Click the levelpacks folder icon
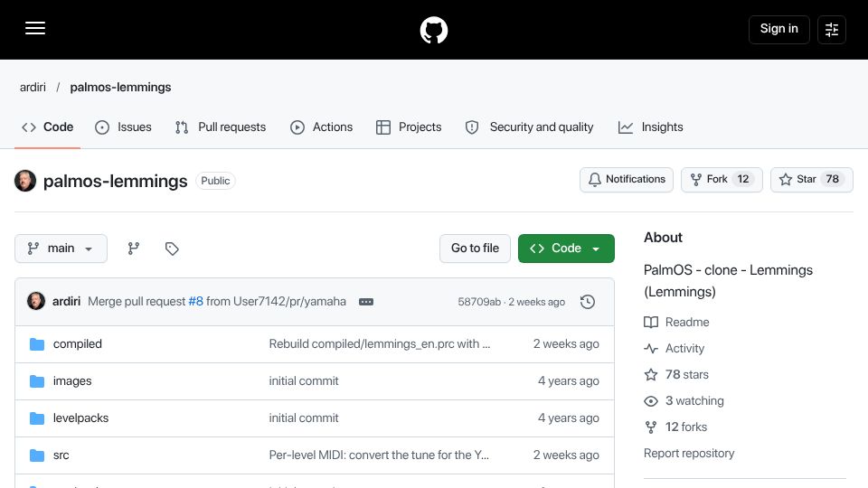This screenshot has width=868, height=488. pos(37,418)
